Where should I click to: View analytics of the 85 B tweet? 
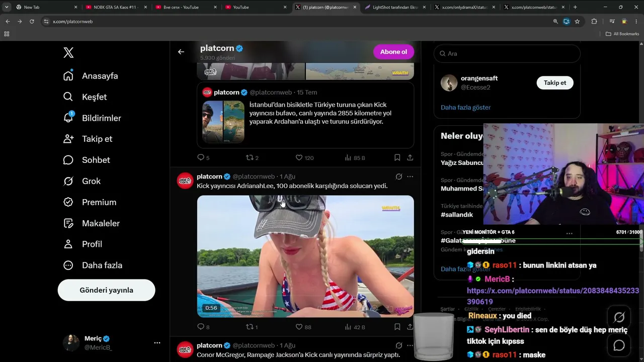355,158
